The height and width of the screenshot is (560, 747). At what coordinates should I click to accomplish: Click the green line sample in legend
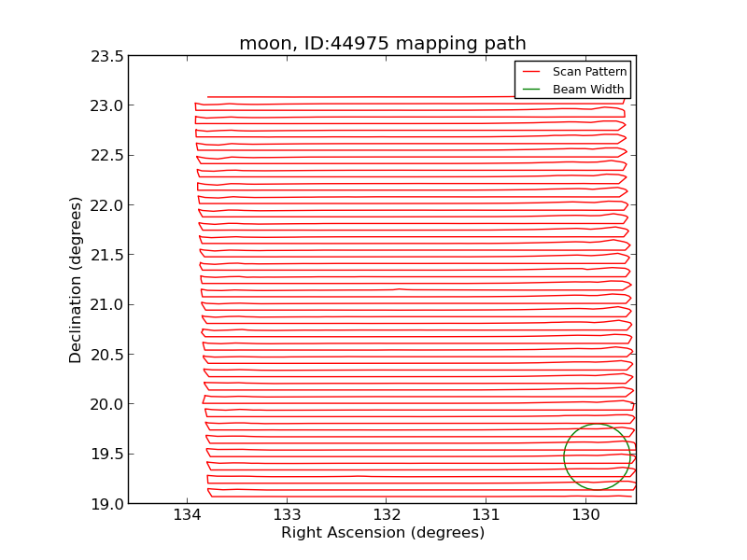pos(531,89)
